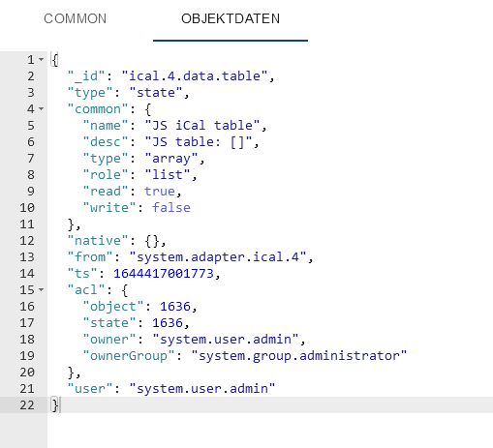Click the "system.group.administrator" value
The image size is (493, 448).
tap(299, 356)
